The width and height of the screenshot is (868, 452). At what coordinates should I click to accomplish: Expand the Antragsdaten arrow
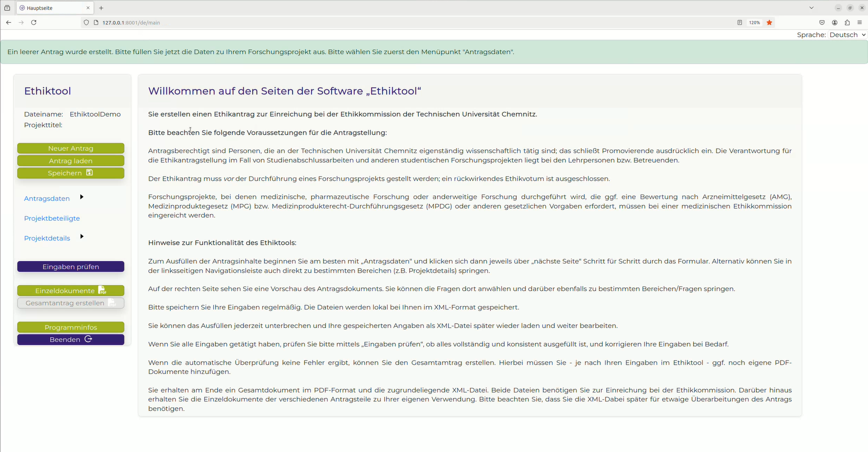(x=82, y=197)
